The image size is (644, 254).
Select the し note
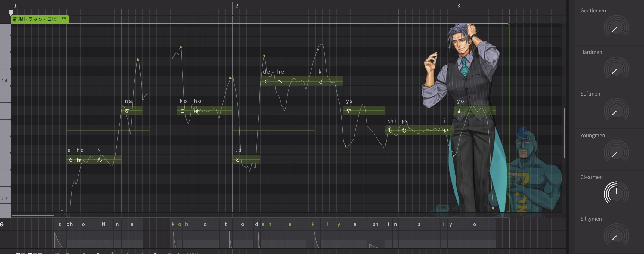[x=392, y=130]
